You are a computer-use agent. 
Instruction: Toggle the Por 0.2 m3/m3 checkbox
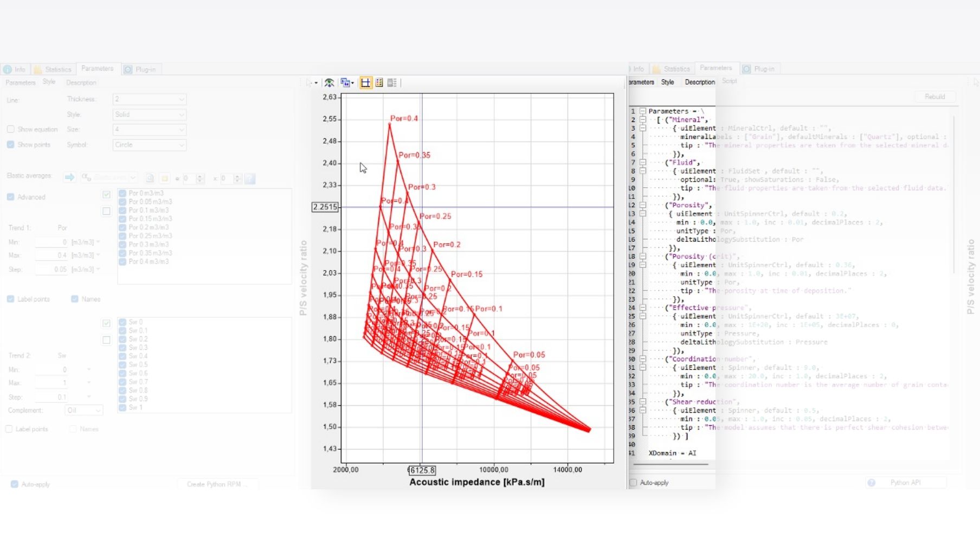(122, 227)
